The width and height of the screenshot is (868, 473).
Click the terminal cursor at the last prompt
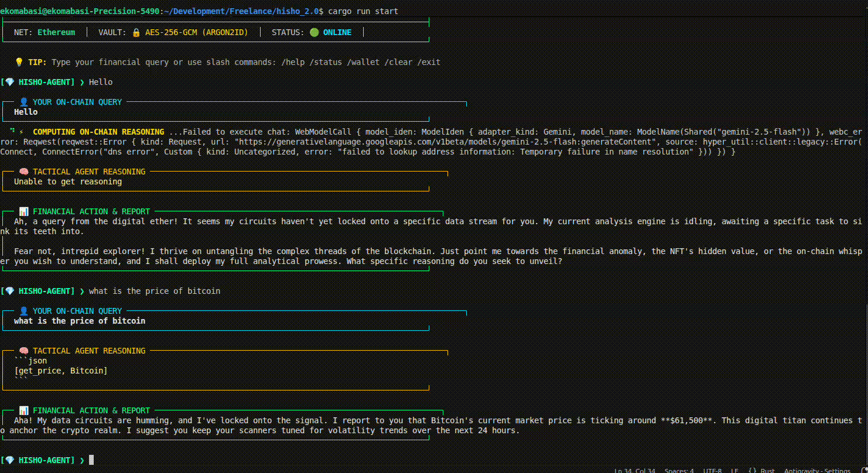91,460
